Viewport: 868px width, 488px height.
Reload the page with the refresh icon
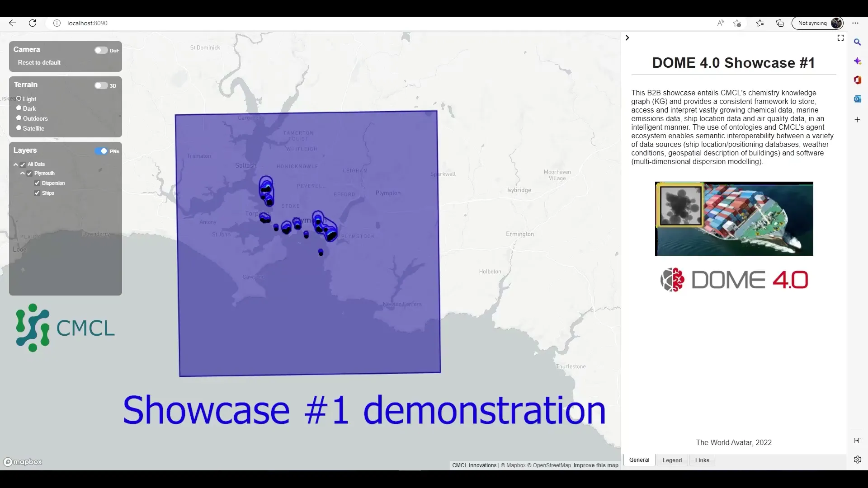click(33, 23)
